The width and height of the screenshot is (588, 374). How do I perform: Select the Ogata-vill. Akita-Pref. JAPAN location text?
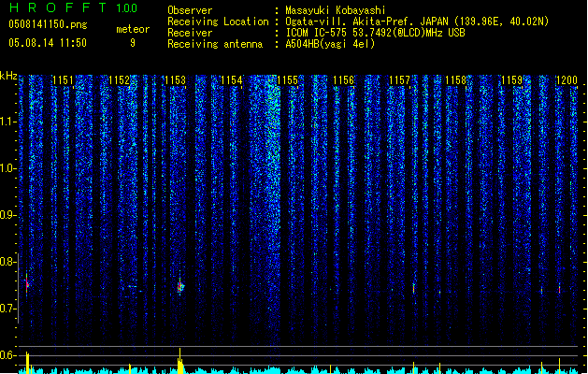coord(417,22)
